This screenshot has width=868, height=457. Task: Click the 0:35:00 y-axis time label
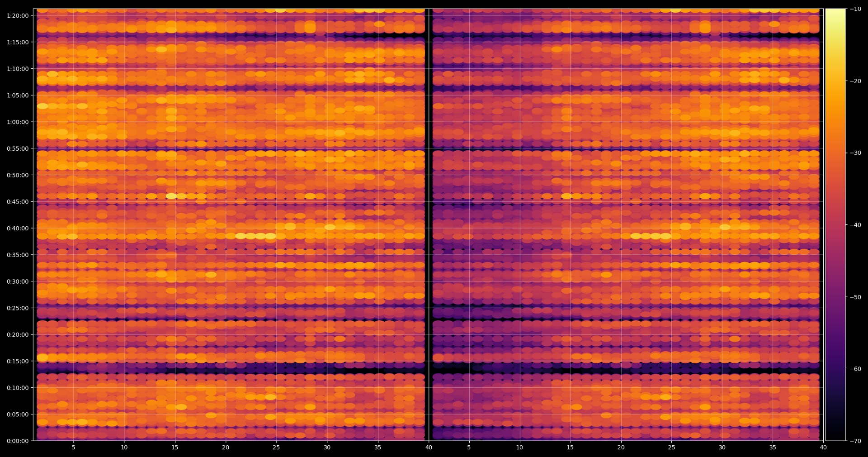[x=18, y=255]
